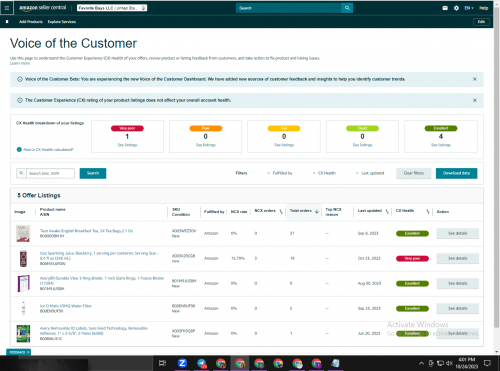See listings under the Fair card
This screenshot has height=371, width=500.
click(x=284, y=145)
